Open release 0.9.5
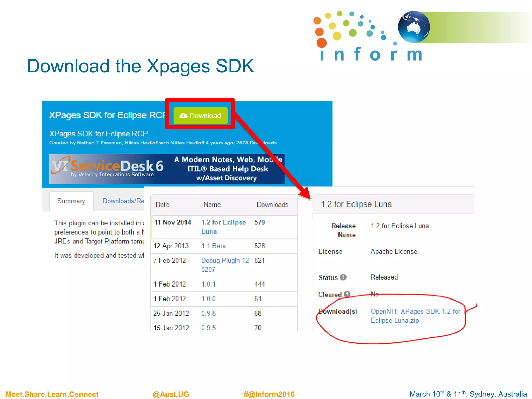The width and height of the screenshot is (532, 399). pos(208,328)
